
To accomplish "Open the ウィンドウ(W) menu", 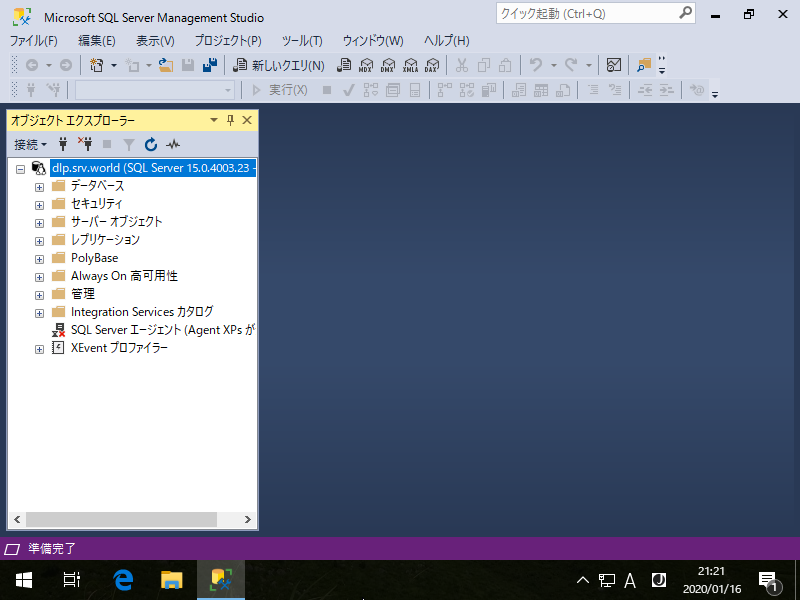I will coord(373,41).
